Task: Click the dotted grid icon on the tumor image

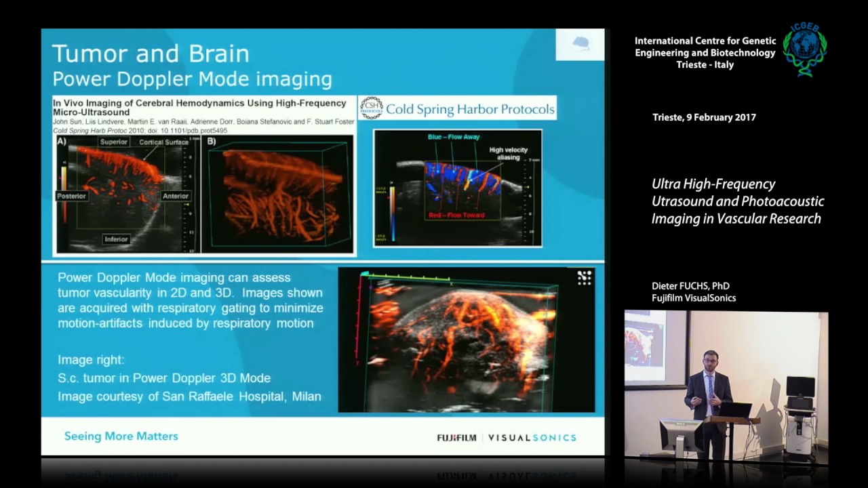Action: coord(585,277)
